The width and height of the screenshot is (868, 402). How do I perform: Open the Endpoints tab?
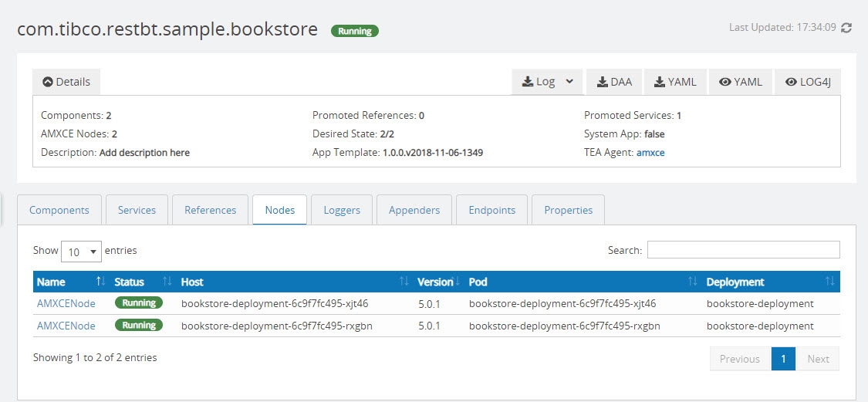coord(491,210)
